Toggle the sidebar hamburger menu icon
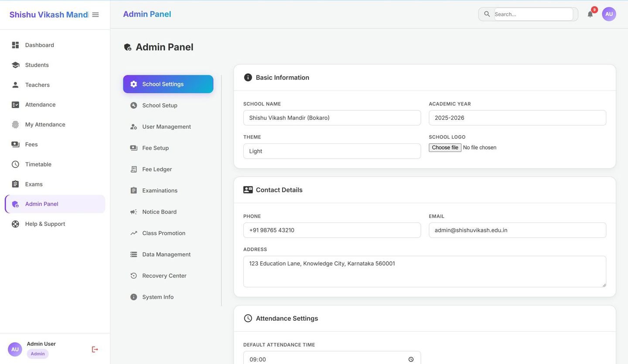The width and height of the screenshot is (628, 364). (96, 15)
